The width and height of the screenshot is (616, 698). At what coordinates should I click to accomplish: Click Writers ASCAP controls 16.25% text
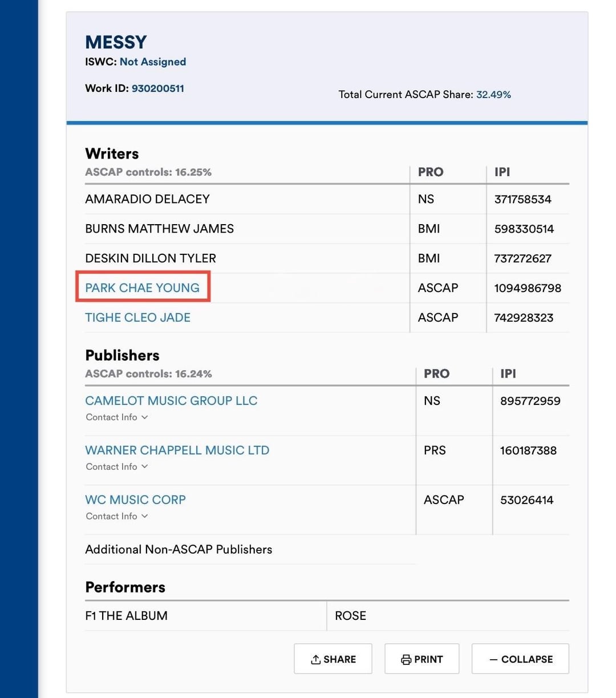click(148, 172)
